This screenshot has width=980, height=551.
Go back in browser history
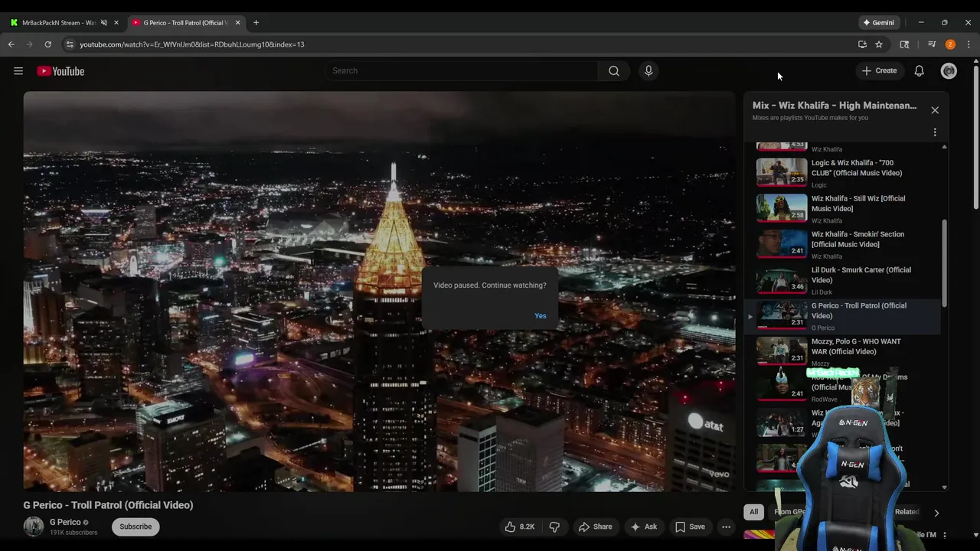[11, 44]
